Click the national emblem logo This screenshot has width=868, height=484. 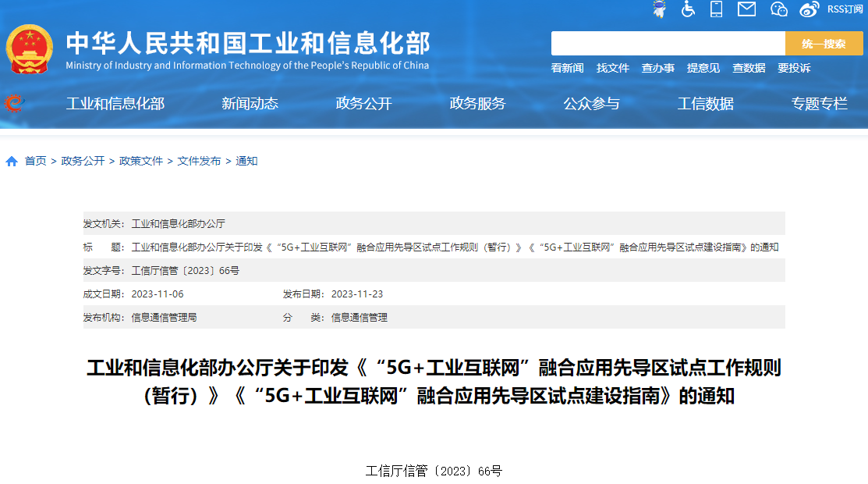[x=30, y=49]
